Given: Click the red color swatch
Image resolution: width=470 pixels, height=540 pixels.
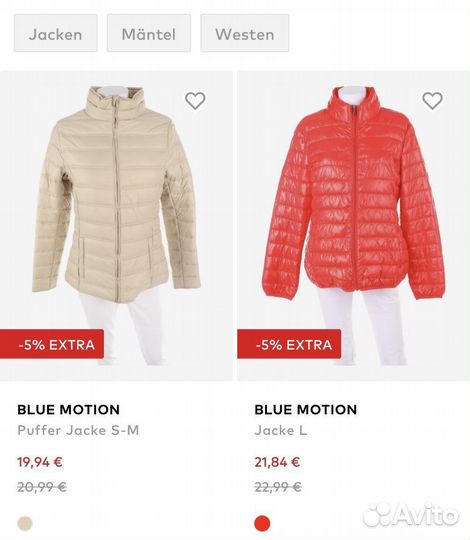Looking at the screenshot, I should 262,523.
